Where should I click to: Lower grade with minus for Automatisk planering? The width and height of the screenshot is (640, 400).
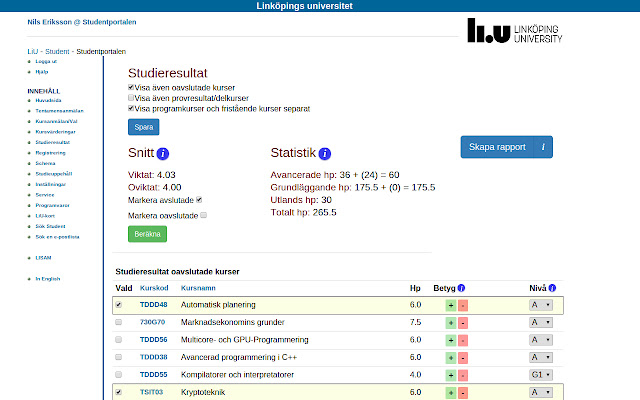(x=463, y=305)
